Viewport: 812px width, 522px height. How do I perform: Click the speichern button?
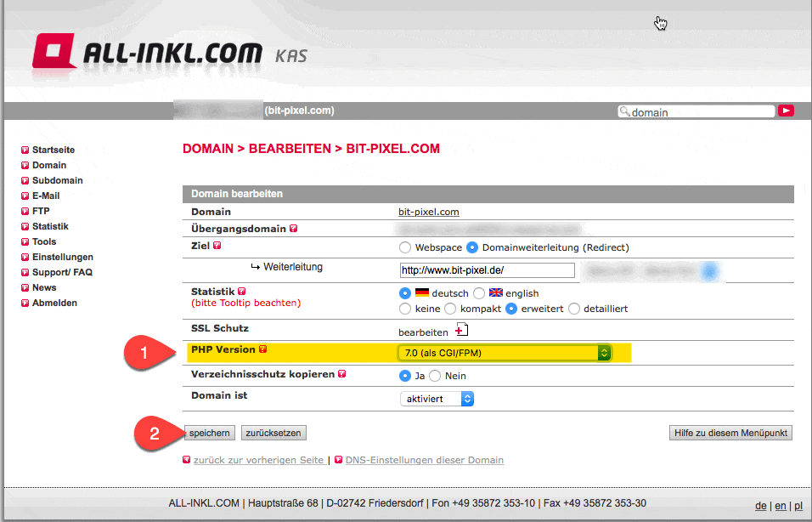[x=210, y=433]
